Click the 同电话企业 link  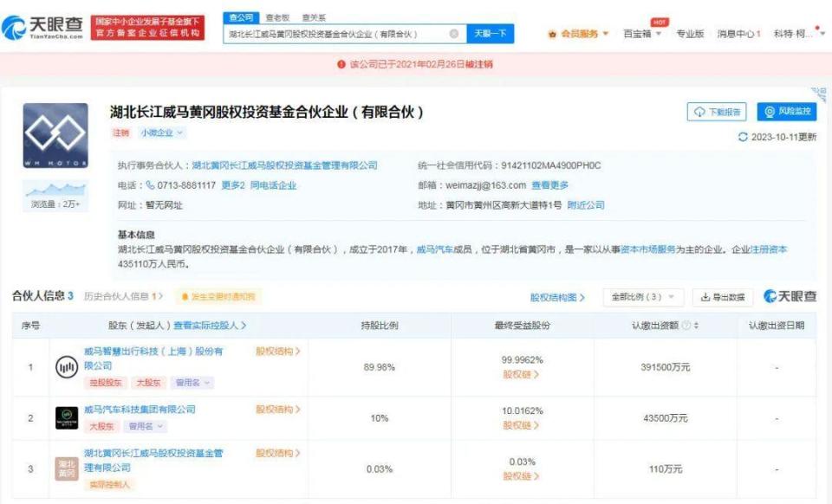pyautogui.click(x=273, y=185)
